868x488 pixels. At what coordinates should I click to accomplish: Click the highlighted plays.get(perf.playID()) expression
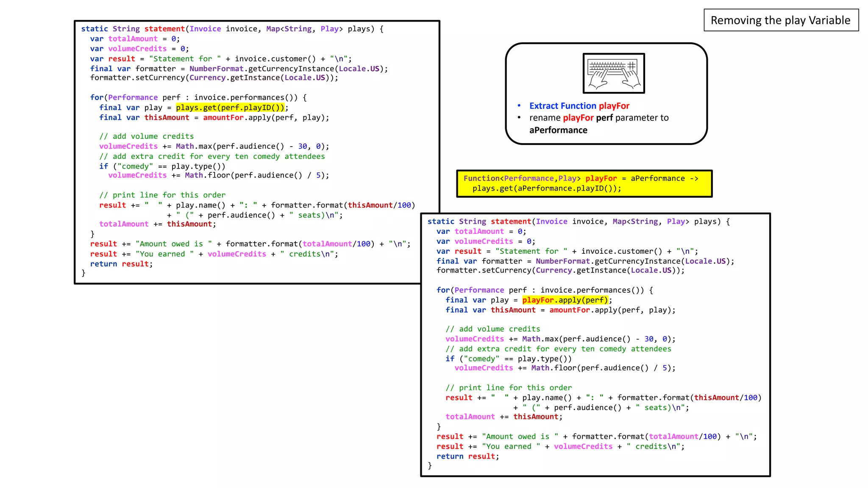coord(230,108)
